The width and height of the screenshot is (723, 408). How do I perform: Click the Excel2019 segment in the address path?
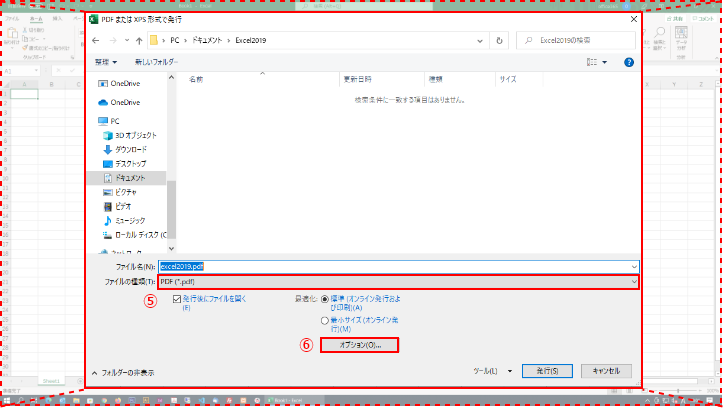tap(250, 41)
